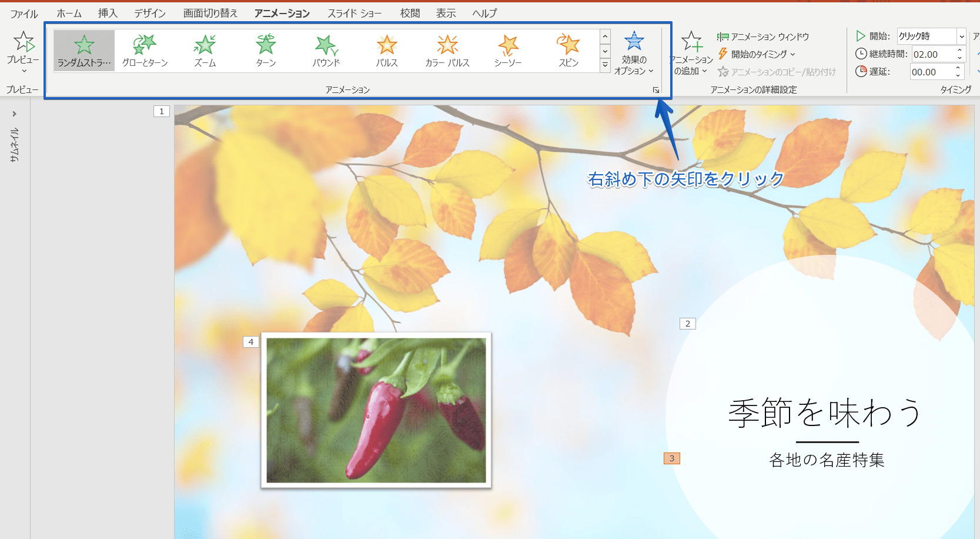Select animation marker 4 beside pepper photo
This screenshot has width=980, height=539.
251,342
